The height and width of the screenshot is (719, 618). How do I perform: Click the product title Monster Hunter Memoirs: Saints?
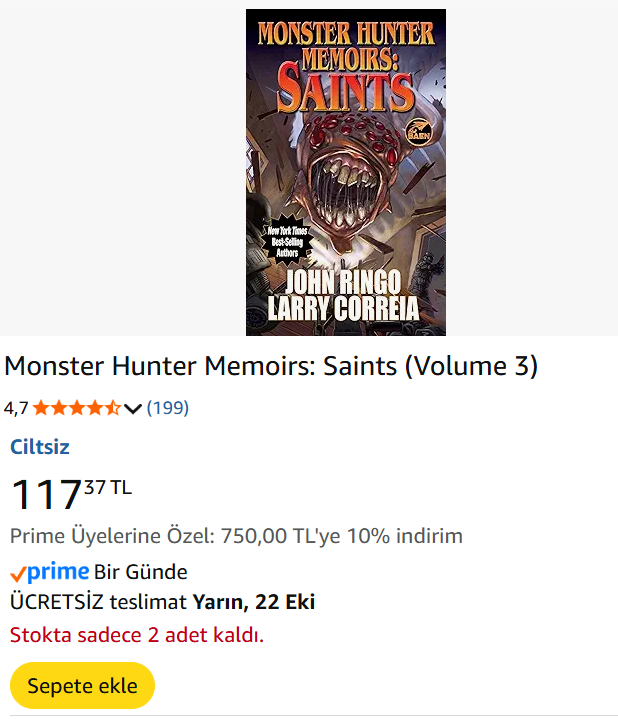[x=271, y=367]
